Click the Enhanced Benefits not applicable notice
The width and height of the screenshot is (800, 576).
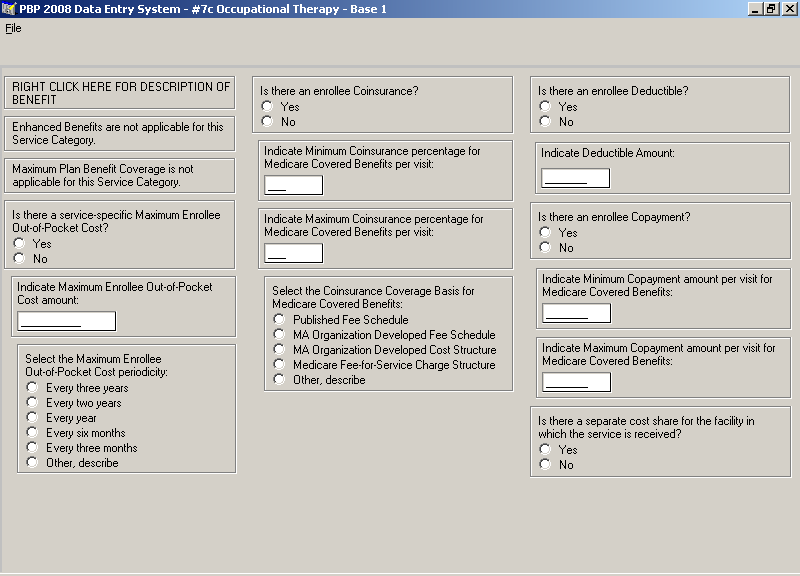pyautogui.click(x=120, y=134)
